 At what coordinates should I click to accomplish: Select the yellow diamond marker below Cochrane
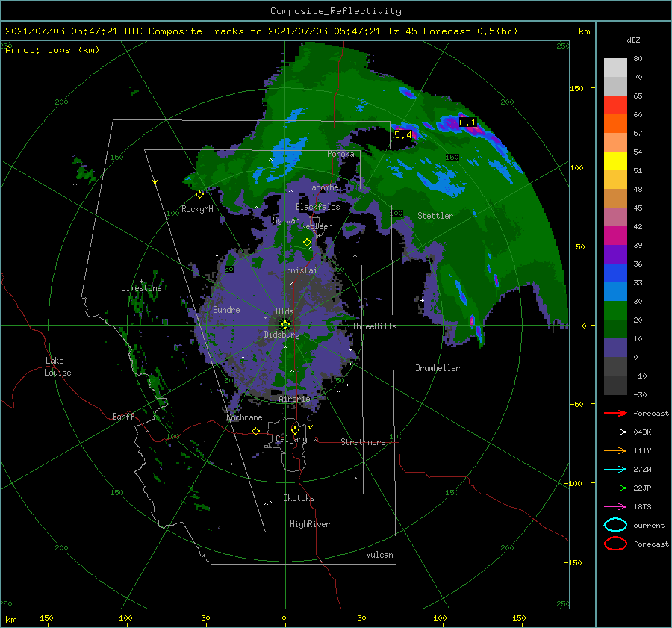coord(255,431)
